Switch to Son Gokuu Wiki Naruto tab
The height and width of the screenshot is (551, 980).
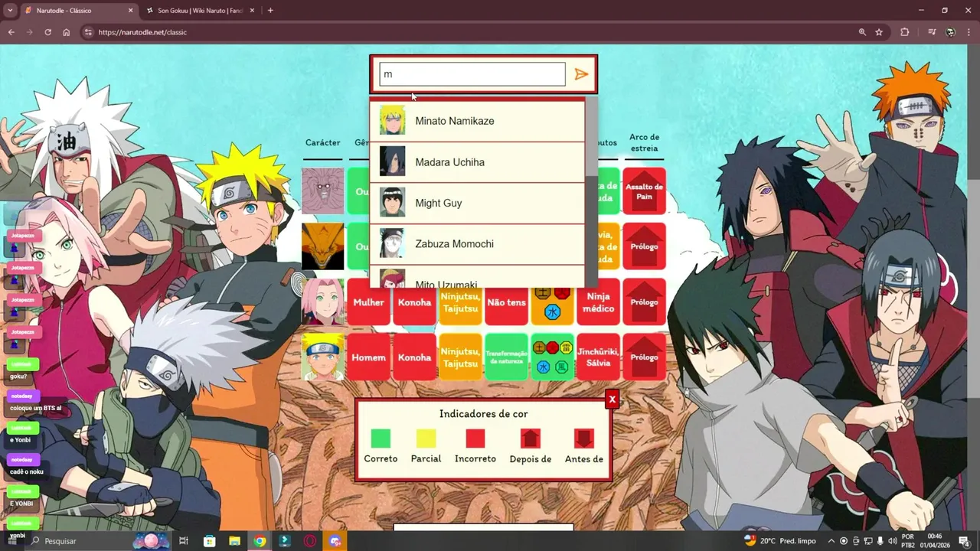pyautogui.click(x=199, y=11)
